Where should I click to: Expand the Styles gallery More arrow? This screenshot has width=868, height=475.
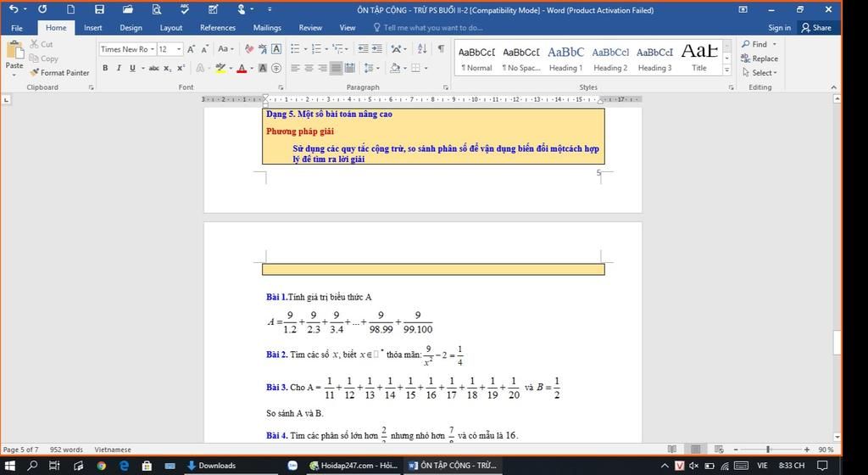point(726,70)
